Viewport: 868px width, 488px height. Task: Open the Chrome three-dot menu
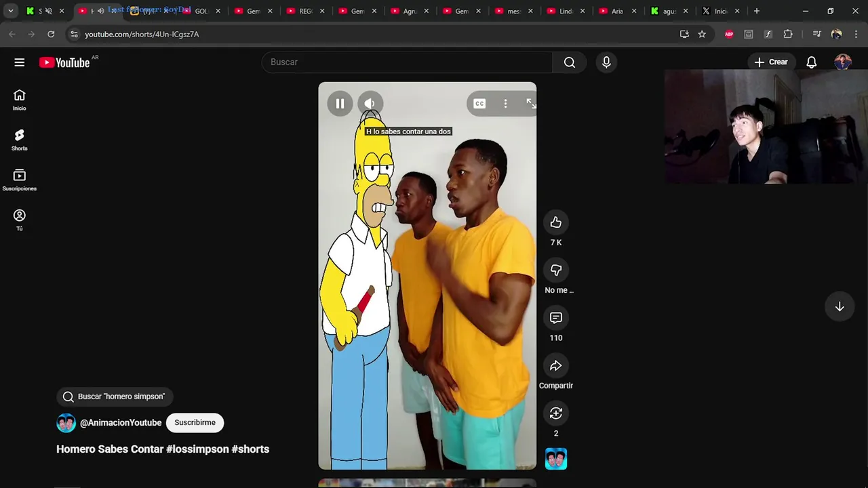(x=856, y=34)
